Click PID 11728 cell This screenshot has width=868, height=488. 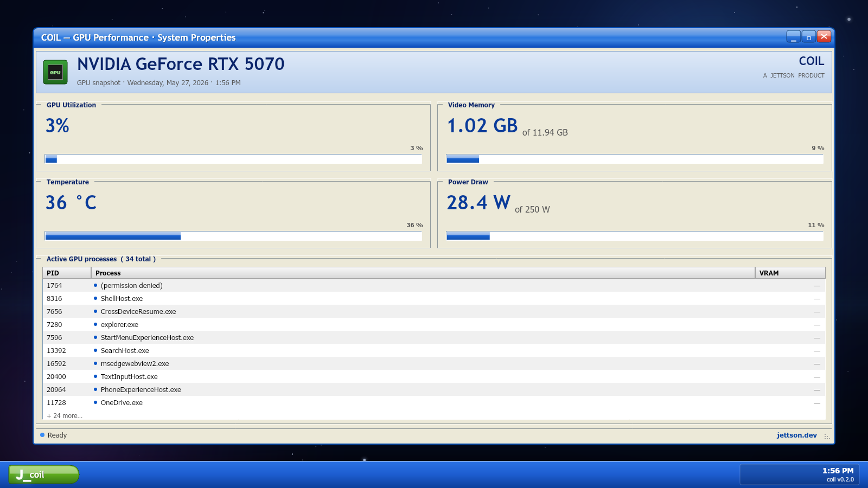(x=56, y=402)
